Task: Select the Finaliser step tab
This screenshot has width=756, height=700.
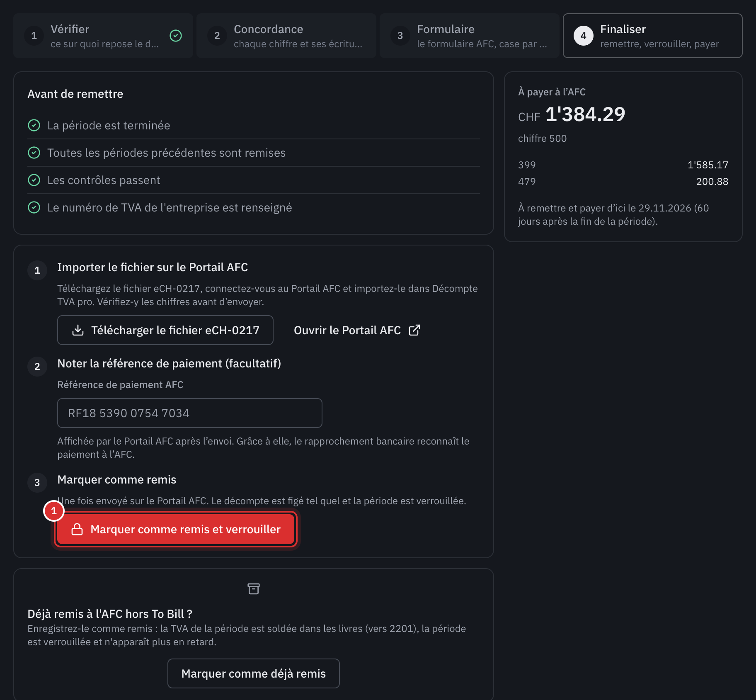Action: click(x=653, y=36)
